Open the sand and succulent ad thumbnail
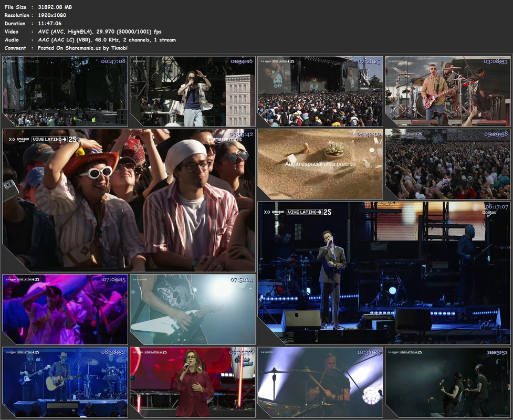Image resolution: width=513 pixels, height=420 pixels. pyautogui.click(x=320, y=164)
